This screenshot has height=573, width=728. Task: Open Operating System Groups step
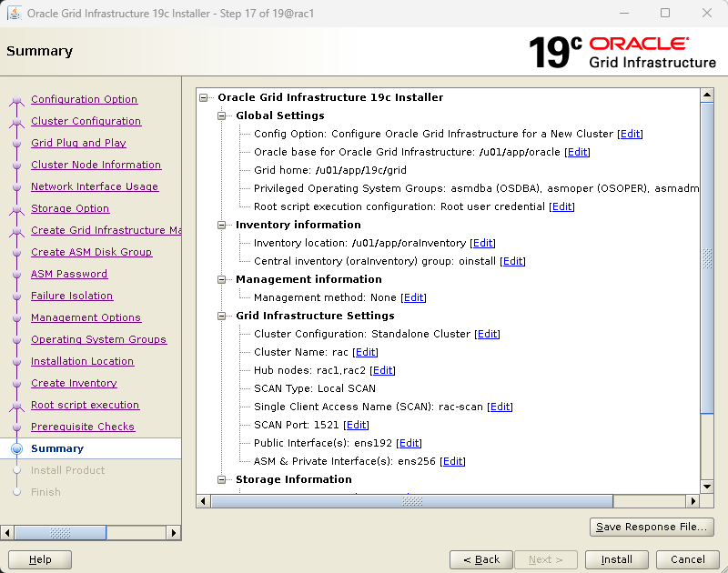(x=98, y=339)
